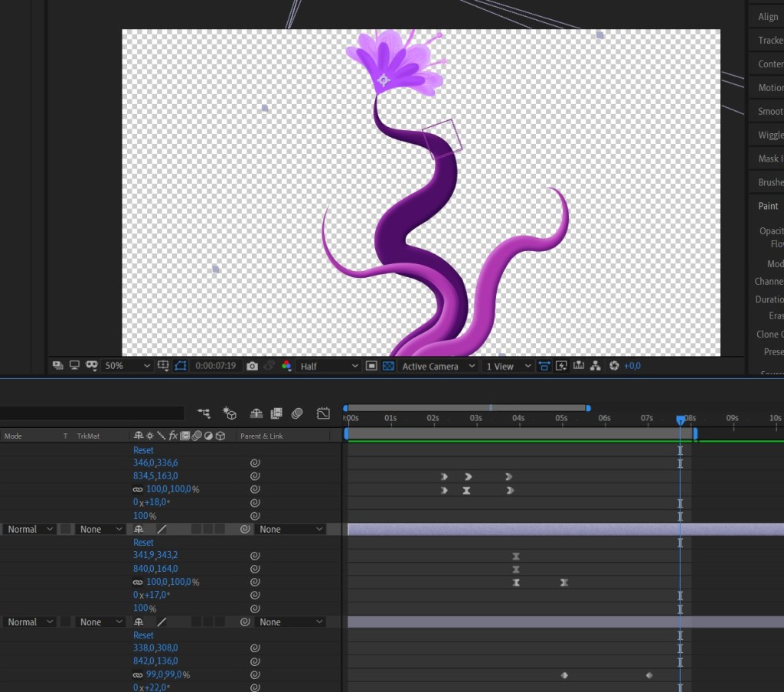784x692 pixels.
Task: Open the 50% magnification dropdown
Action: 126,366
